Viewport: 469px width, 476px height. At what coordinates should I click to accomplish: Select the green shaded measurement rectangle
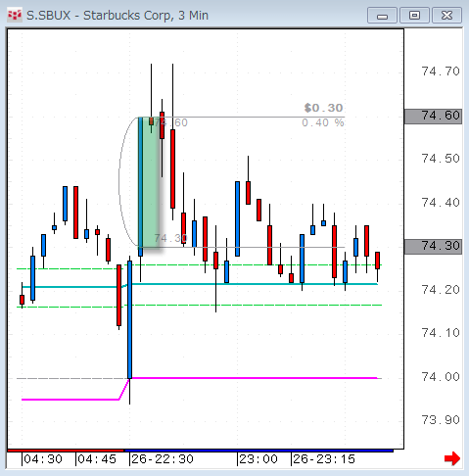click(x=149, y=182)
